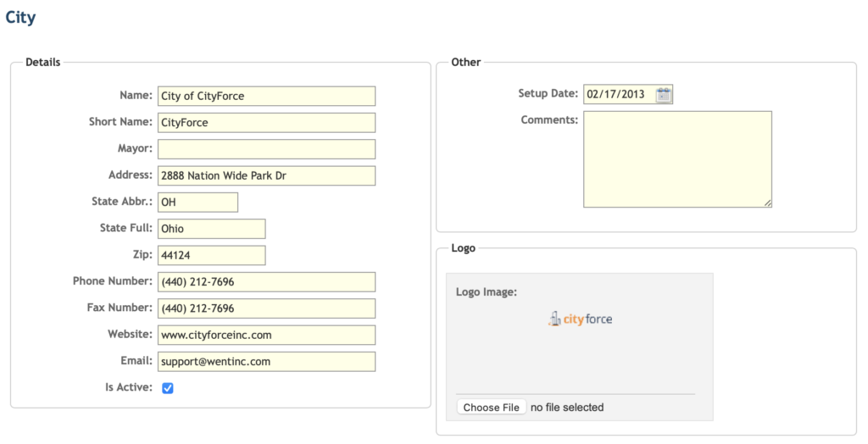Image resolution: width=868 pixels, height=444 pixels.
Task: Select the State Full field showing Ohio
Action: coord(211,229)
